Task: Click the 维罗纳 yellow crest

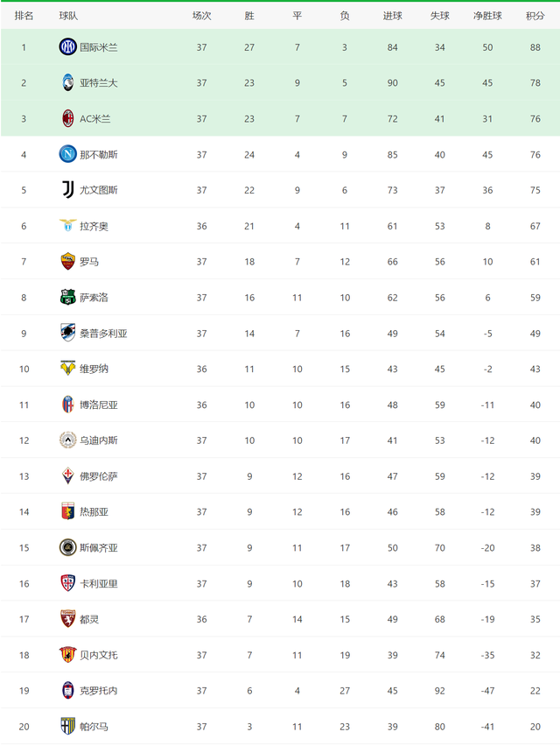Action: click(x=68, y=369)
